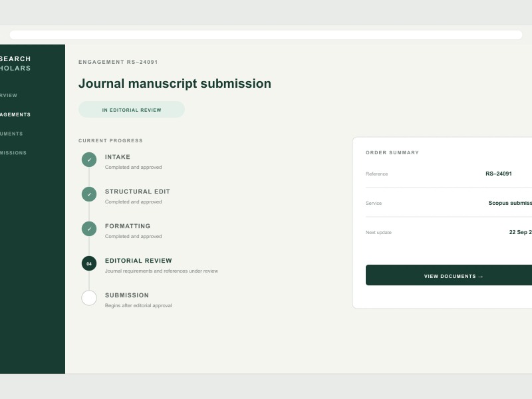Viewport: 532px width, 399px height.
Task: Click the Intake step checkmark icon
Action: [89, 160]
